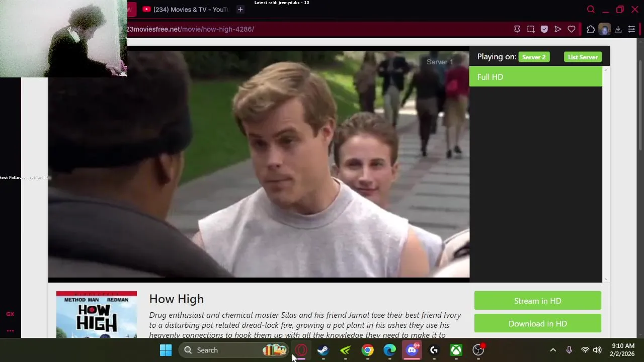Image resolution: width=644 pixels, height=362 pixels.
Task: Open Microsoft Edge from the taskbar
Action: pos(389,350)
